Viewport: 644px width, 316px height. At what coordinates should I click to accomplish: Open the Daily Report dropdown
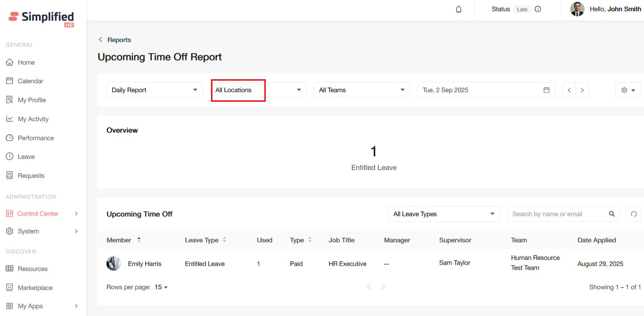pos(154,90)
